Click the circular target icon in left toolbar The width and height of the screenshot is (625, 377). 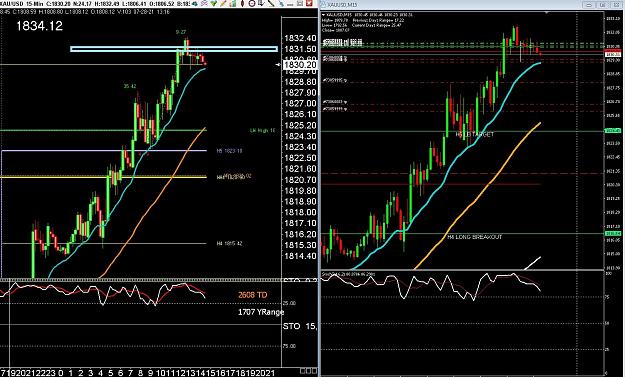[x=252, y=4]
